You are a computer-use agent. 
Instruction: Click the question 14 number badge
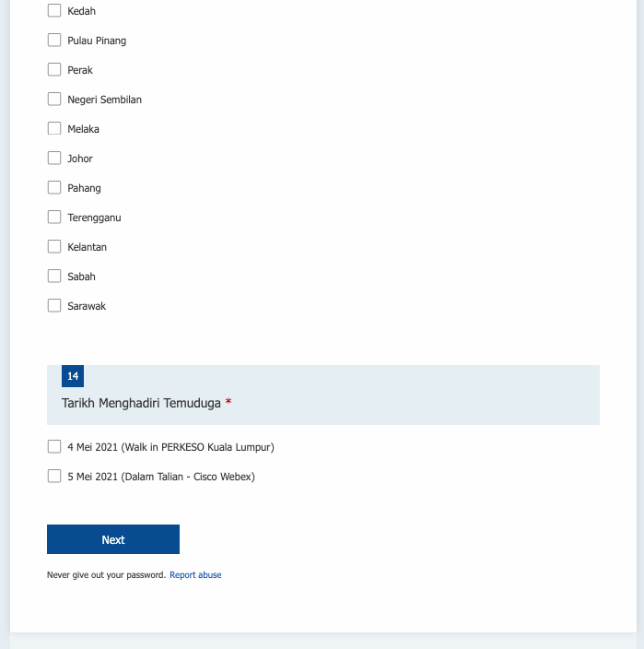tap(73, 376)
